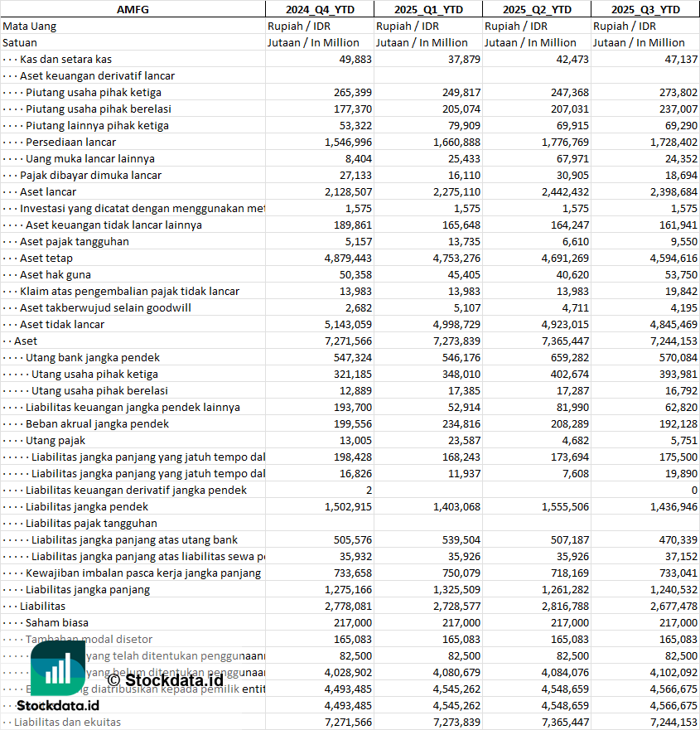700x730 pixels.
Task: Click Utang bank jangka pendek value 659,282
Action: pyautogui.click(x=570, y=358)
